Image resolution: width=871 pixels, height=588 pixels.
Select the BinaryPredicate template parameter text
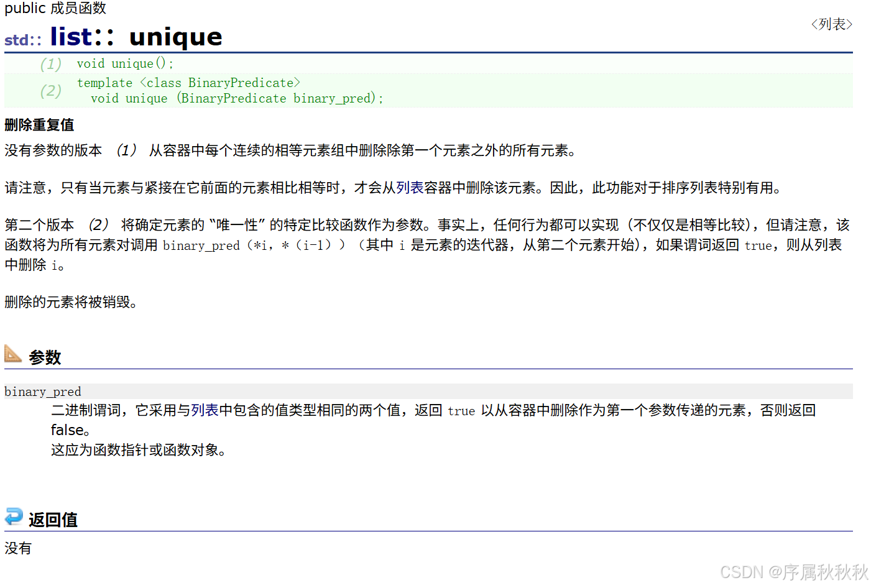241,83
